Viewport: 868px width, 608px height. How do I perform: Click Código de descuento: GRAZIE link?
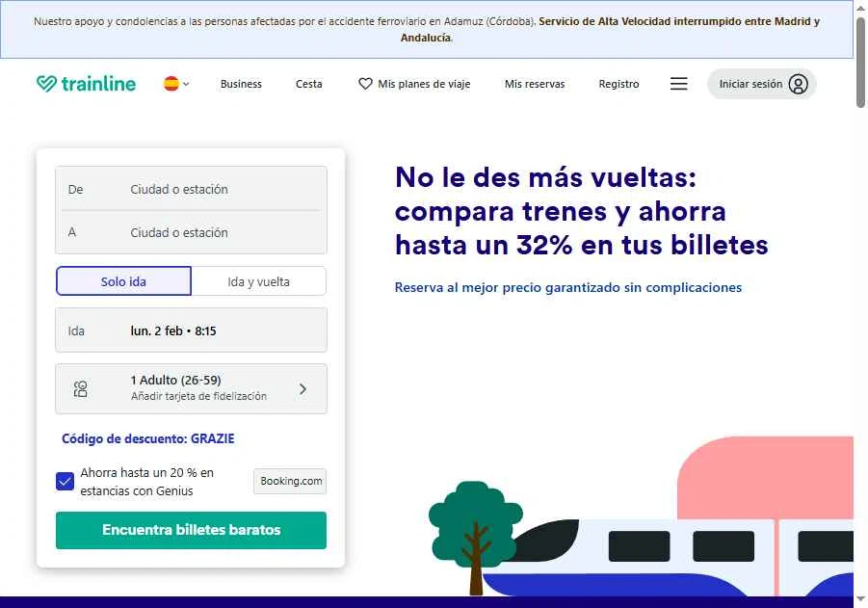(x=147, y=438)
